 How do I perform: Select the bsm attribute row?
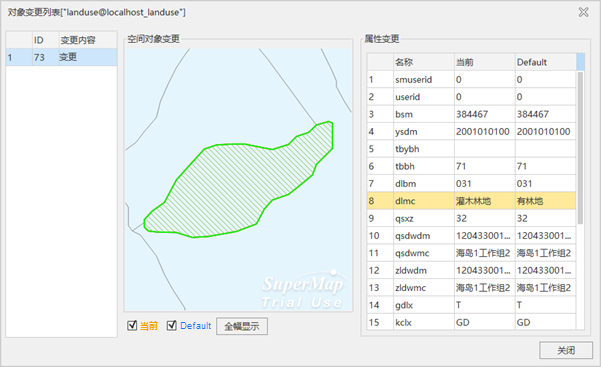471,114
